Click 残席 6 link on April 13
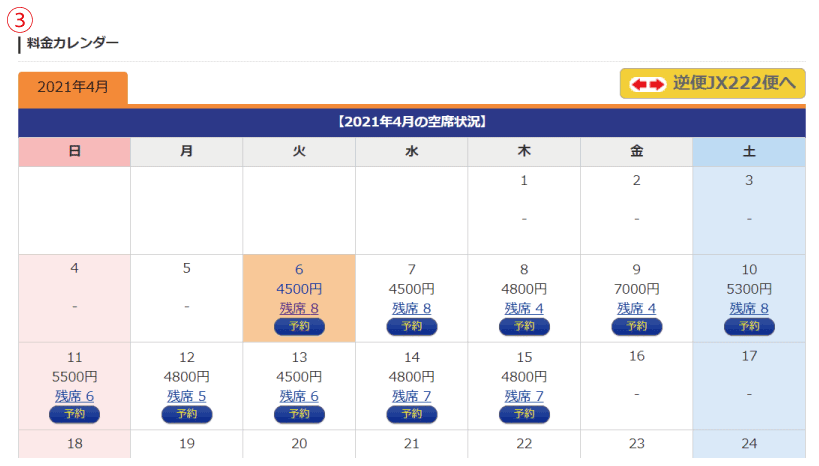 299,396
